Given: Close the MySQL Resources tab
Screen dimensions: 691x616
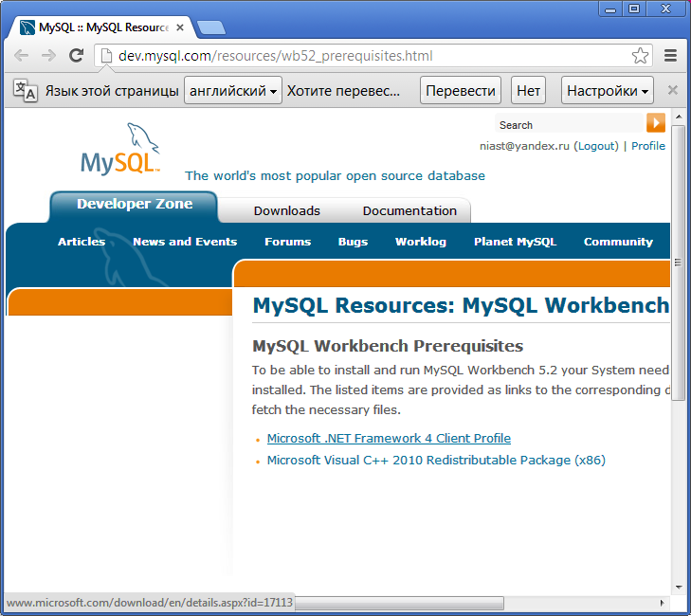Looking at the screenshot, I should pos(180,27).
